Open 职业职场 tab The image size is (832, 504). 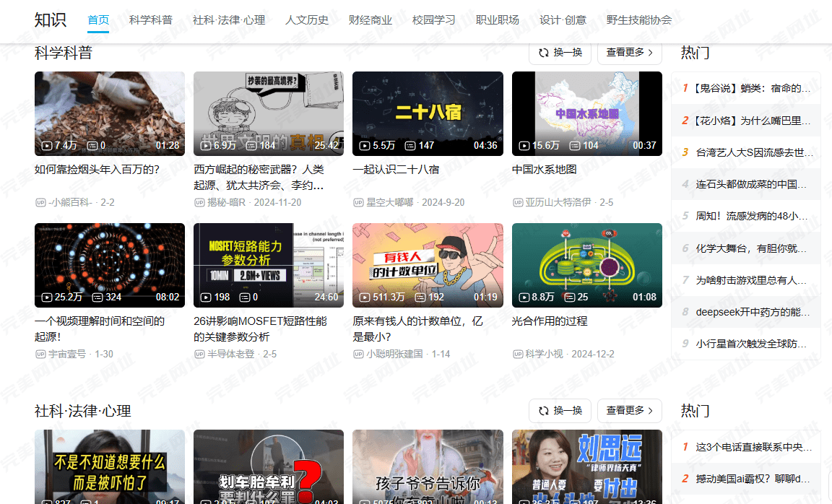point(498,20)
